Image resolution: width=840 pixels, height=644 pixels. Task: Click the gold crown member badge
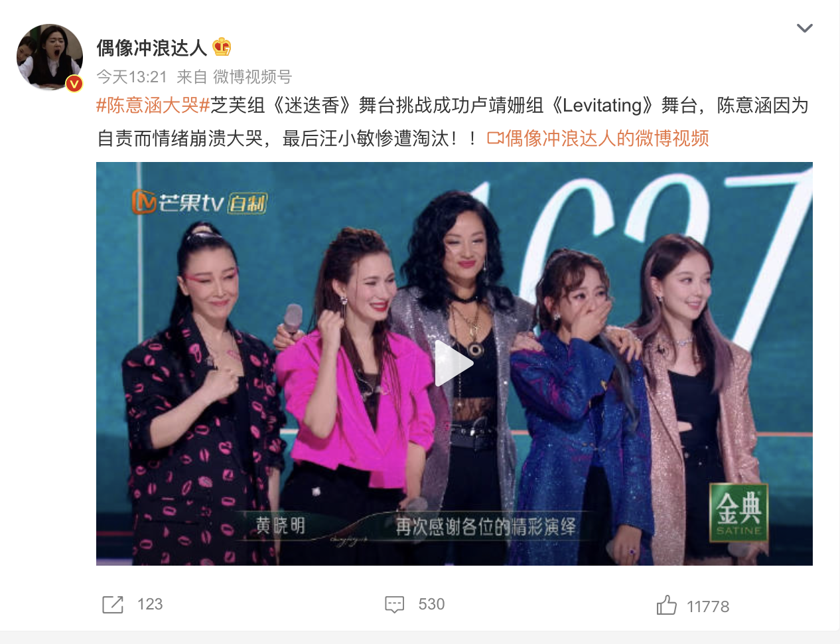click(x=222, y=47)
